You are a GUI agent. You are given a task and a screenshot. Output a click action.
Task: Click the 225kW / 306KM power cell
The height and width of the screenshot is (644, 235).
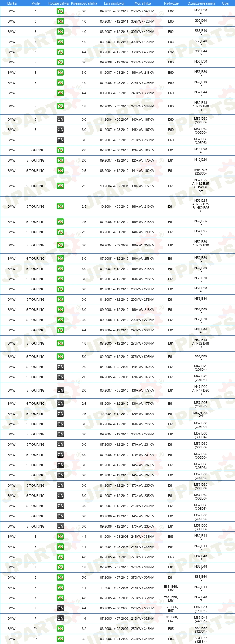point(143,83)
